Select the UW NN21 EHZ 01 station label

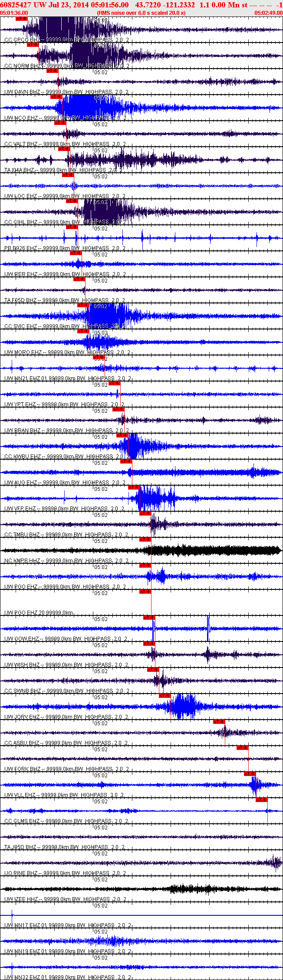pos(68,378)
